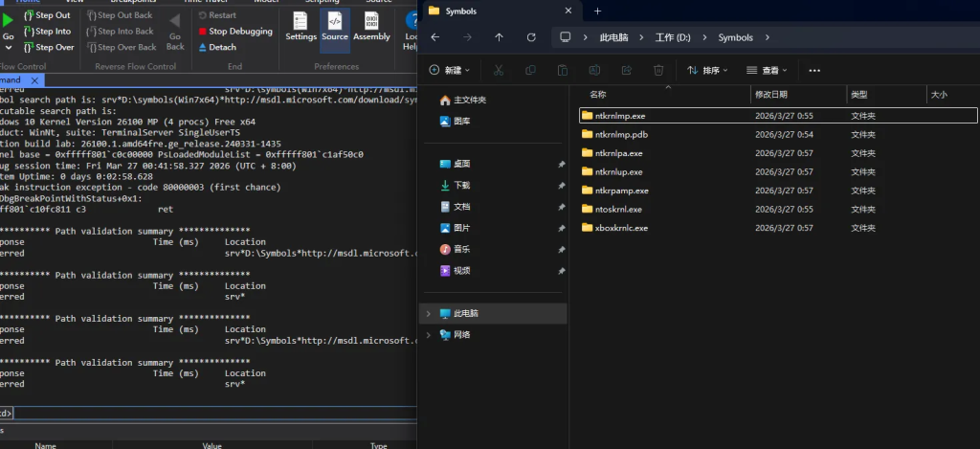Go forward in File Explorer
The image size is (980, 449).
click(467, 37)
